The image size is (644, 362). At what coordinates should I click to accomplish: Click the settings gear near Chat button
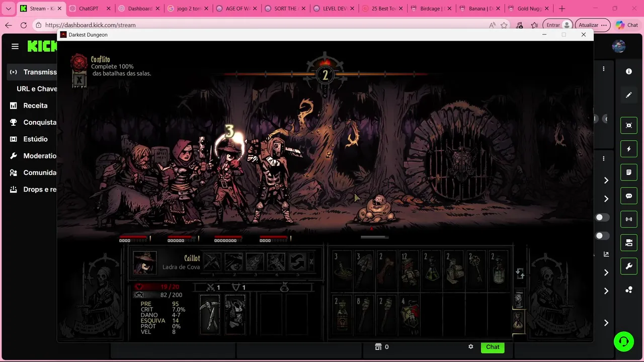click(x=471, y=347)
